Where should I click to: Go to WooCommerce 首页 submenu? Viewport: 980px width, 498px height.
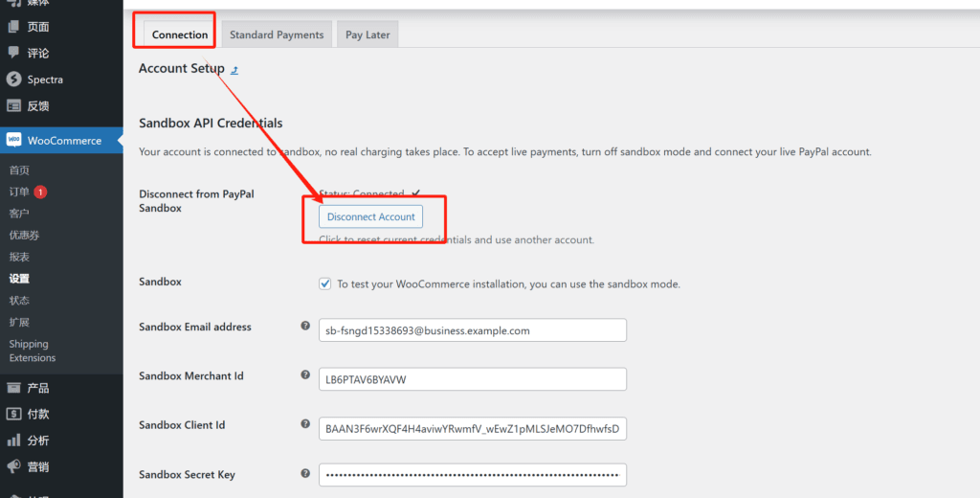[x=19, y=170]
